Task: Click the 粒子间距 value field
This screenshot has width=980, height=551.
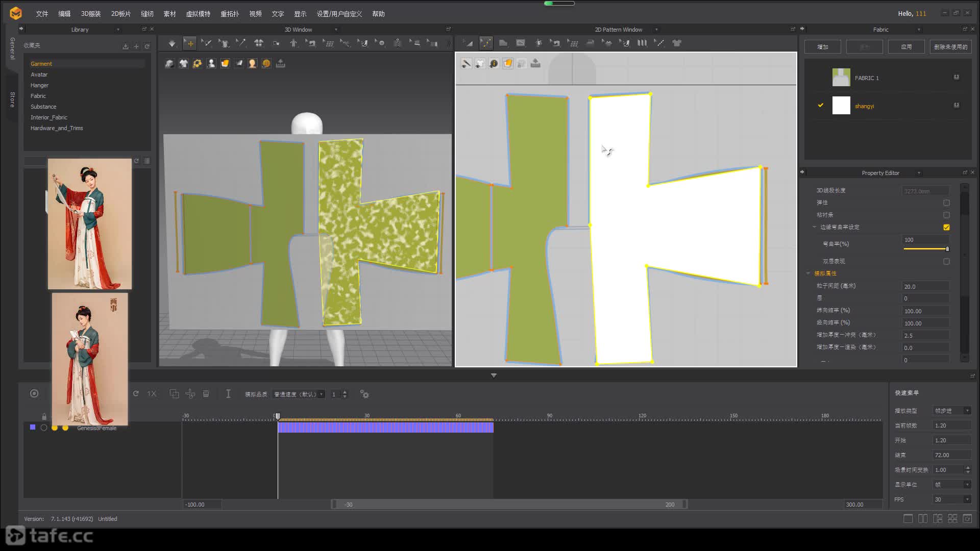Action: 926,287
